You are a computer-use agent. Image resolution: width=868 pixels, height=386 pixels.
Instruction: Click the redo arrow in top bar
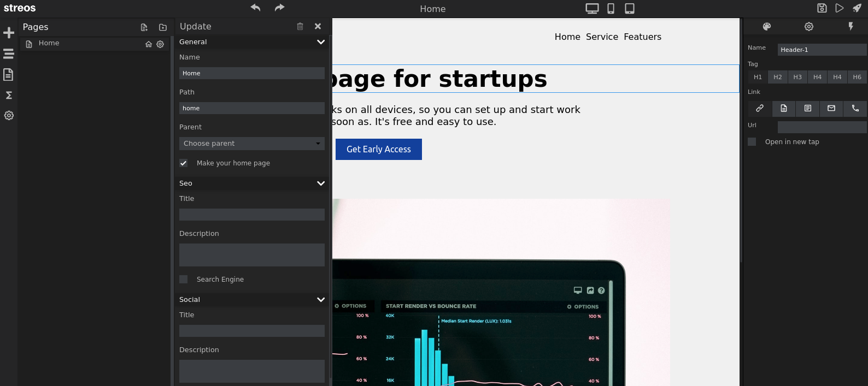click(279, 8)
